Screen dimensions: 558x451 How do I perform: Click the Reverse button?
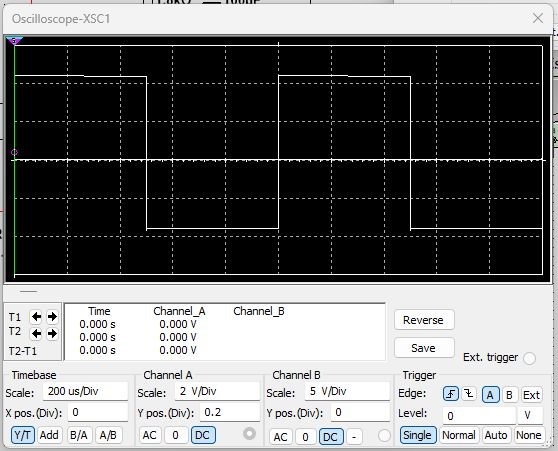(423, 320)
